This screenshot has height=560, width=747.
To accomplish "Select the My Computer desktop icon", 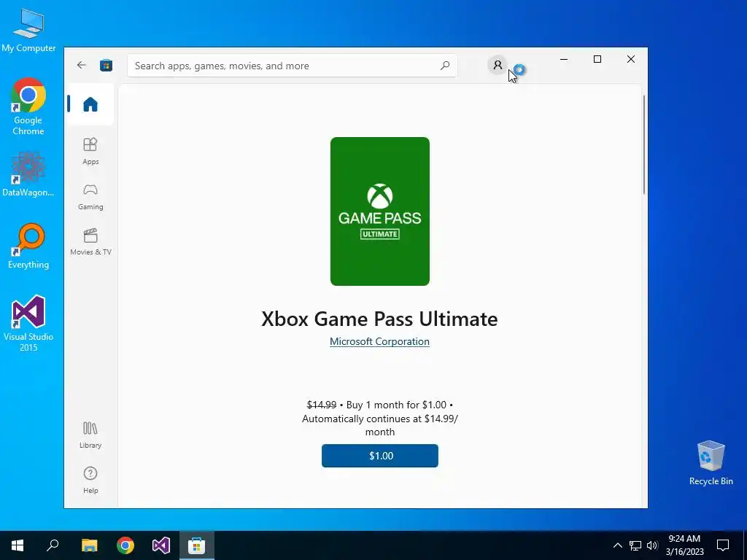I will (28, 31).
